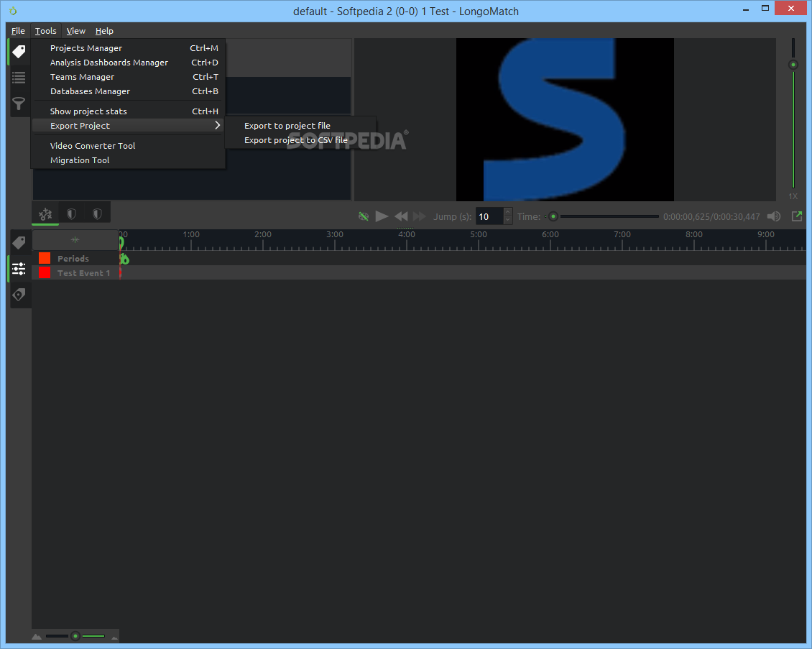Viewport: 812px width, 649px height.
Task: Close the Tools menu
Action: [45, 31]
